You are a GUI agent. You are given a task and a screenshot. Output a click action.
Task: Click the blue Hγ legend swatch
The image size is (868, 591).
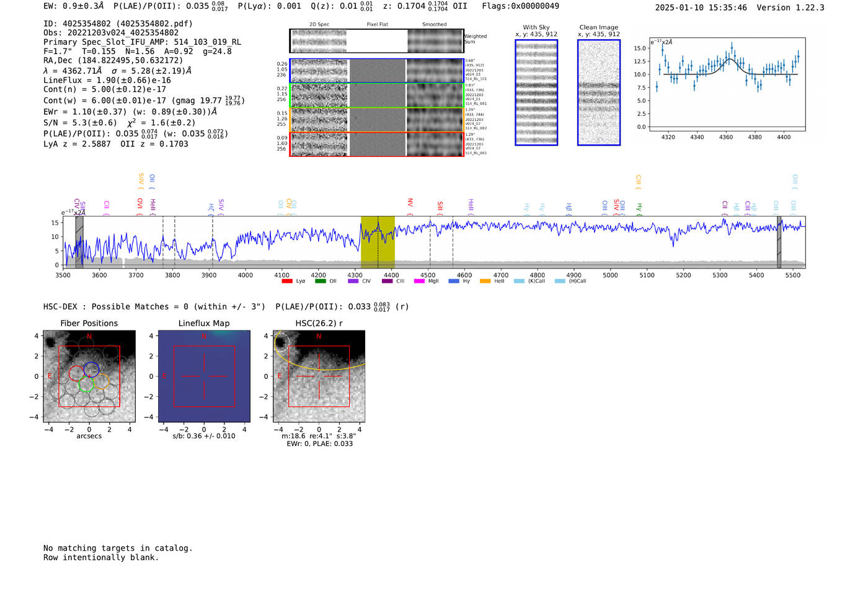pos(454,281)
